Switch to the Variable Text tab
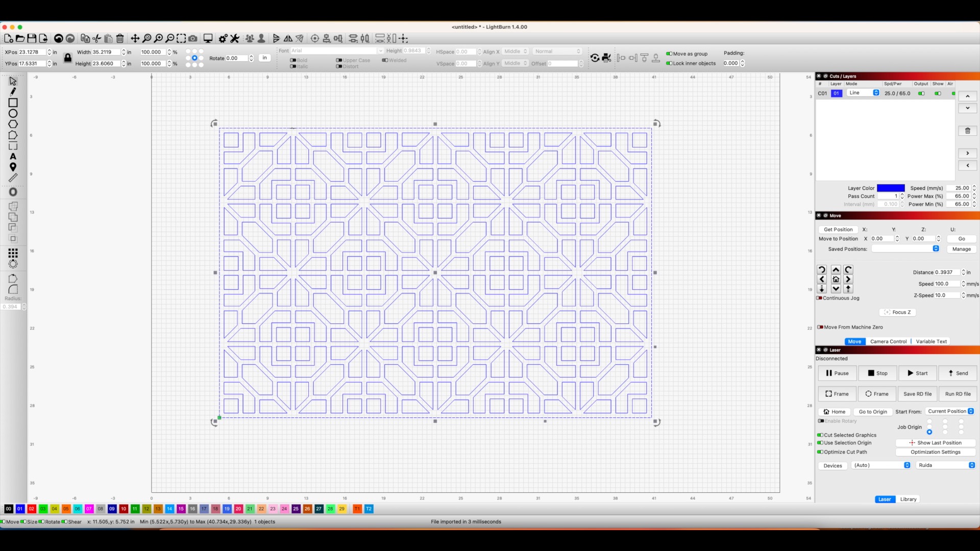 [x=931, y=341]
